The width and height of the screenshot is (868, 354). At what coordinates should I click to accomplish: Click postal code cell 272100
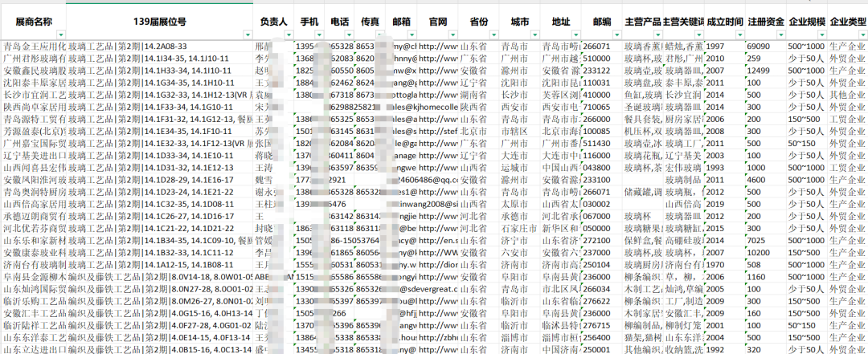[602, 240]
